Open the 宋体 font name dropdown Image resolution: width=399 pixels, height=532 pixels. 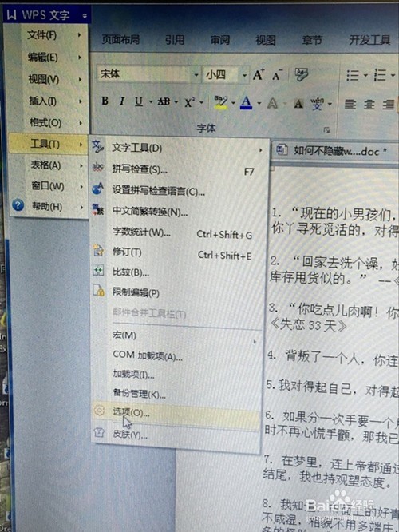coord(196,75)
